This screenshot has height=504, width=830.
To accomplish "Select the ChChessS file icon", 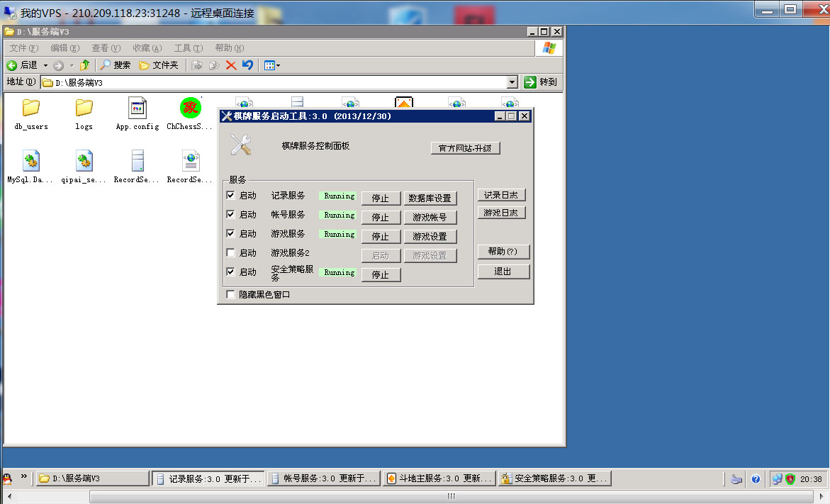I will pyautogui.click(x=191, y=108).
